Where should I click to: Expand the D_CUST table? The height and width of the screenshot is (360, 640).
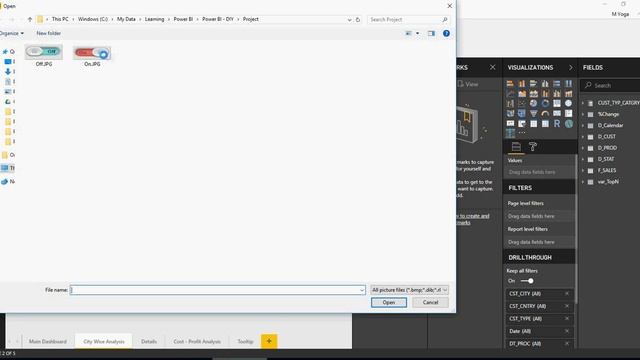[x=583, y=137]
